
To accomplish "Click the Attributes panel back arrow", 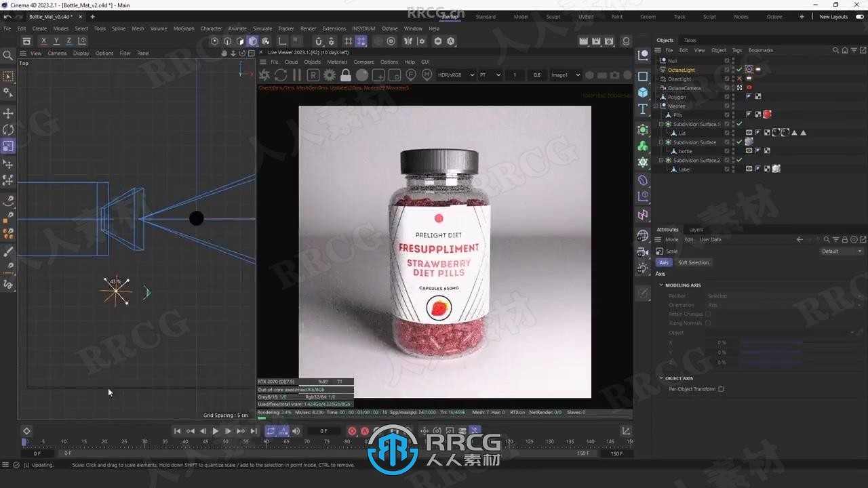I will (800, 239).
